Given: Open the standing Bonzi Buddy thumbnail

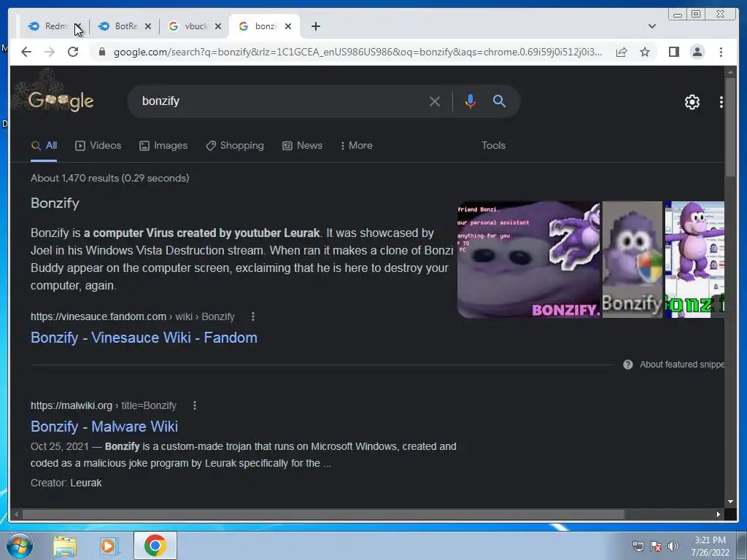Looking at the screenshot, I should 694,260.
